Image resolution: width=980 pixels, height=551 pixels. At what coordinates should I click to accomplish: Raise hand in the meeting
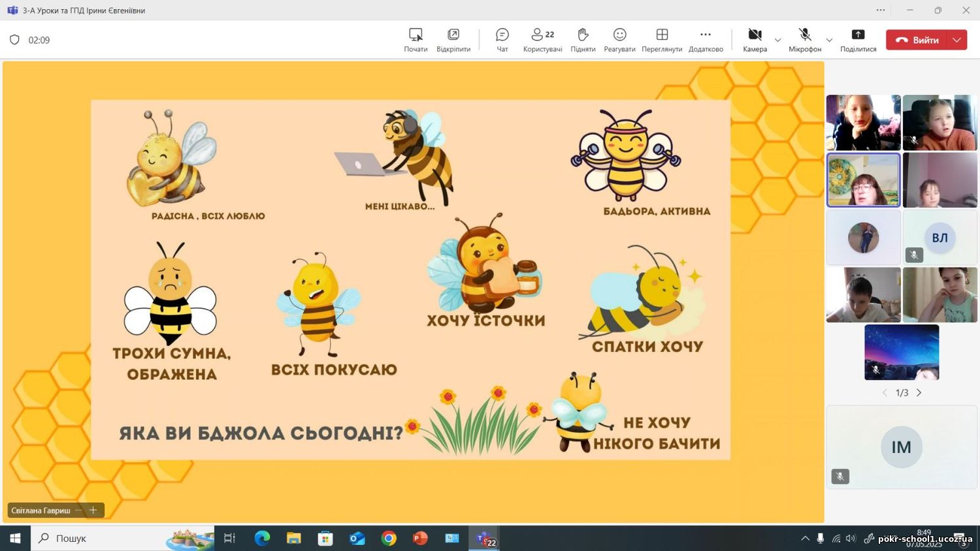click(583, 39)
